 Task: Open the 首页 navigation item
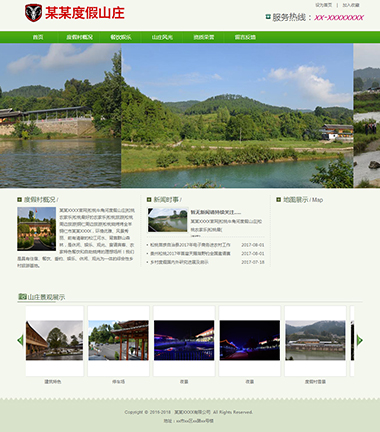(38, 37)
